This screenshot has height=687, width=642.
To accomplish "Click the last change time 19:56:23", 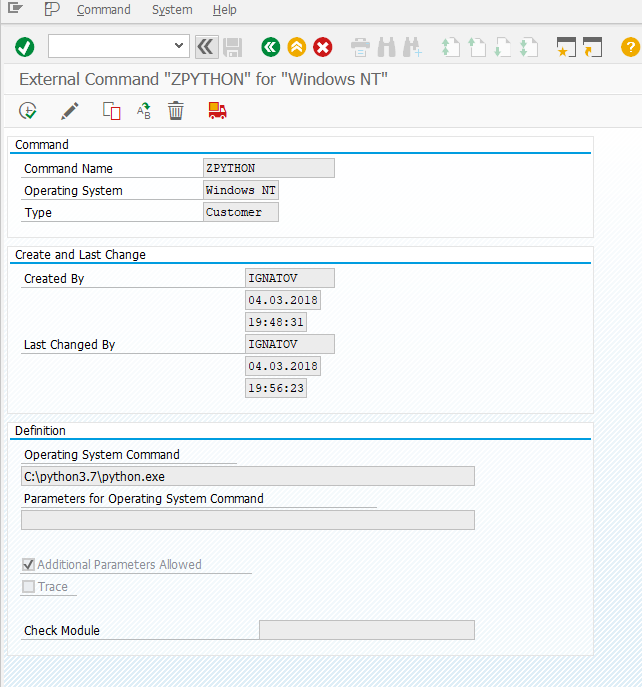I will tap(276, 388).
